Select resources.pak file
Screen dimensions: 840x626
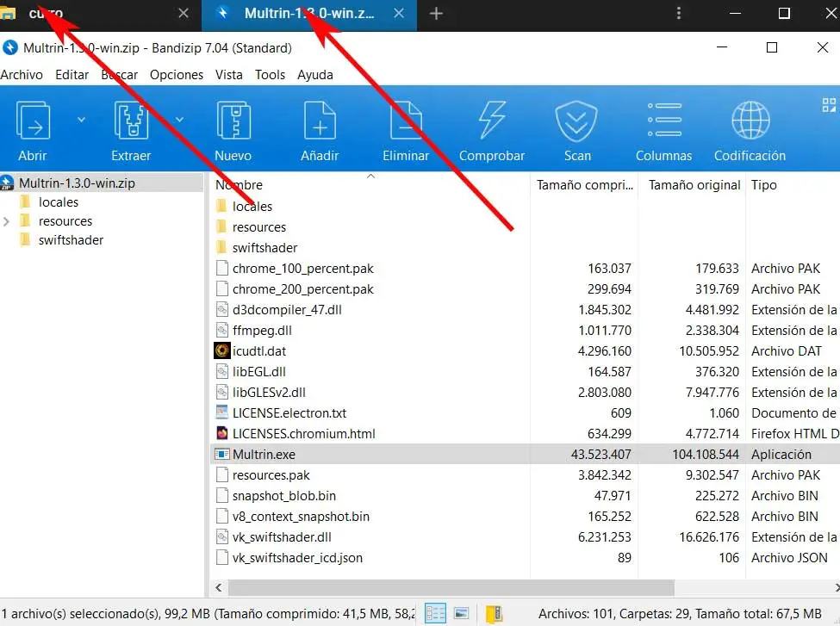[271, 475]
